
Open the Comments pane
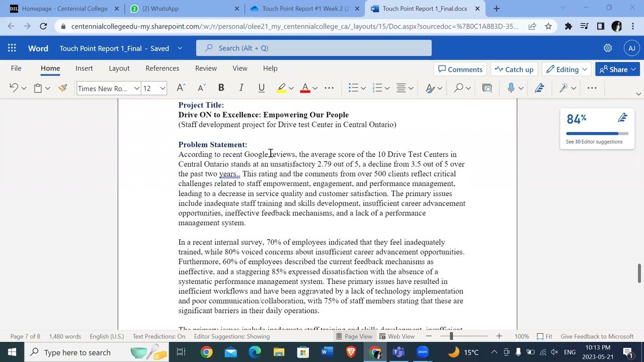(x=460, y=69)
